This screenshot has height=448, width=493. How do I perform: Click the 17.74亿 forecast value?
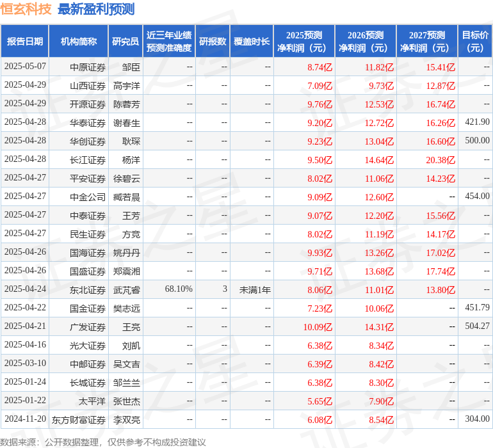point(440,271)
